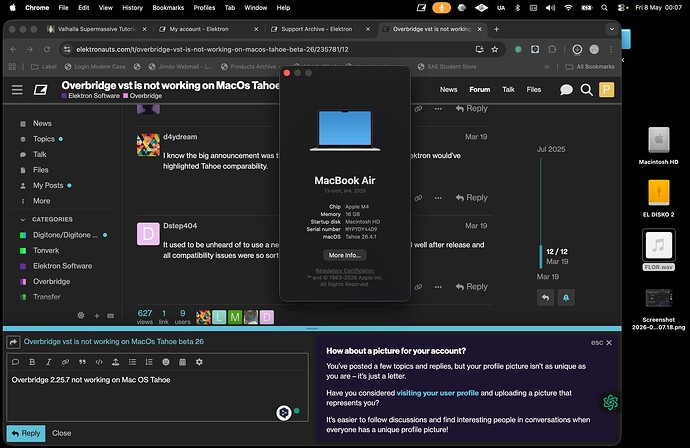Copy link to Dstep404's post

(x=418, y=286)
